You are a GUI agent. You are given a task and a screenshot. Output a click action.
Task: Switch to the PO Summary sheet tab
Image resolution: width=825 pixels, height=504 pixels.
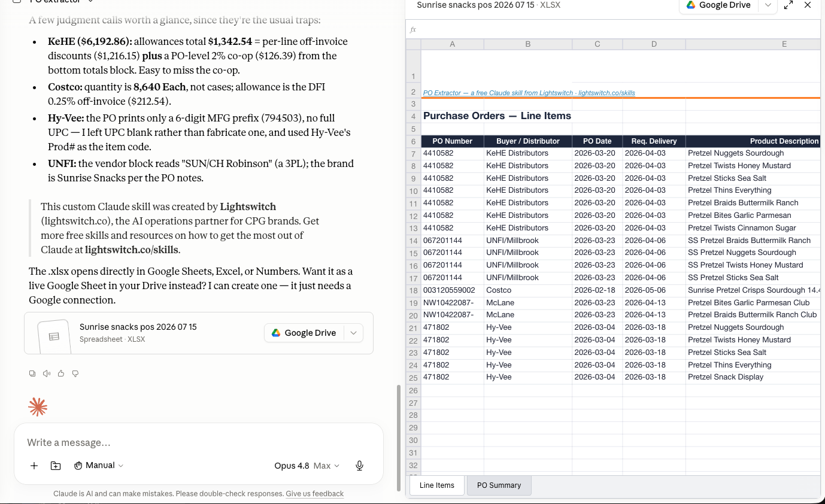(x=499, y=485)
